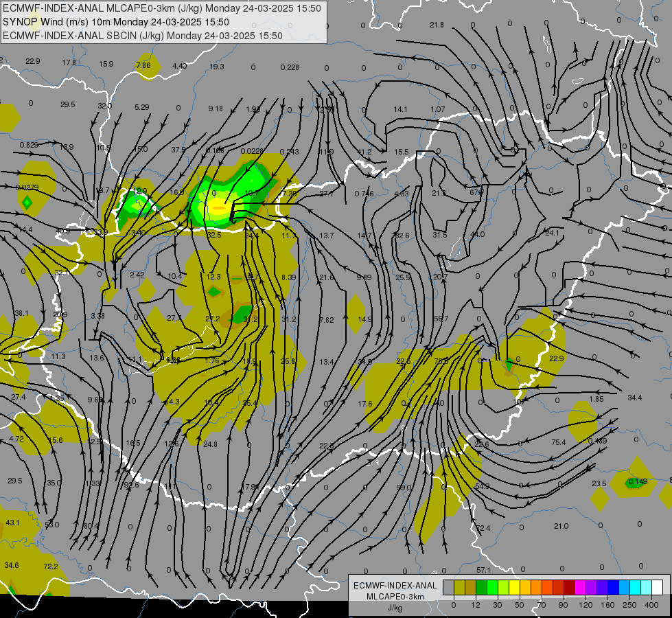Click the map value 4.72
This screenshot has width=672, height=618.
tap(16, 439)
